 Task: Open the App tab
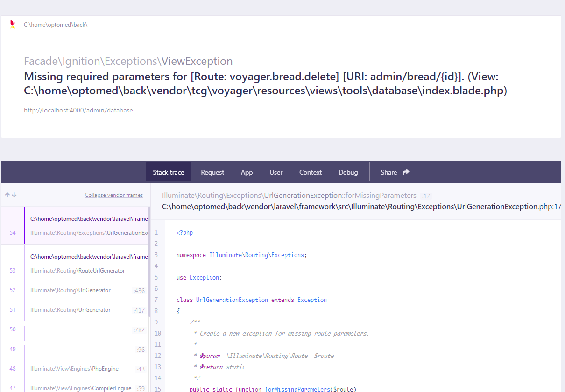coord(247,172)
